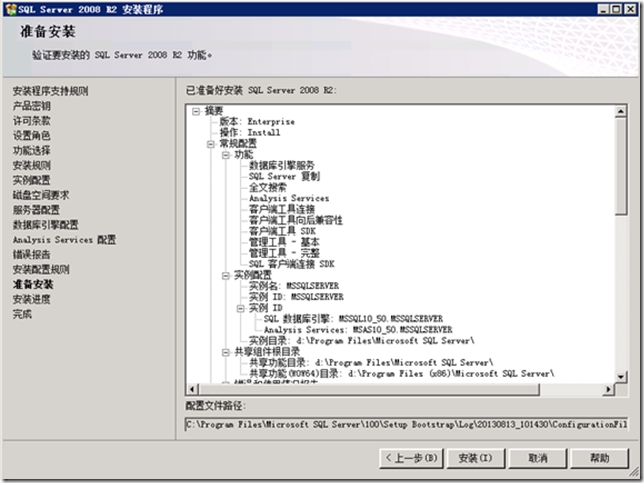Image resolution: width=644 pixels, height=483 pixels.
Task: Select 磁盘空间要求 step in sidebar
Action: click(x=41, y=195)
